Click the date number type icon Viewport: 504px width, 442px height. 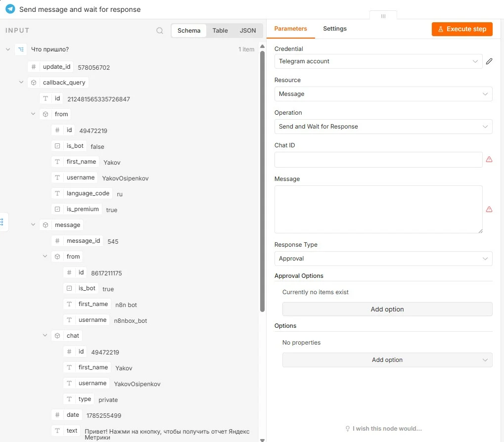pos(57,415)
